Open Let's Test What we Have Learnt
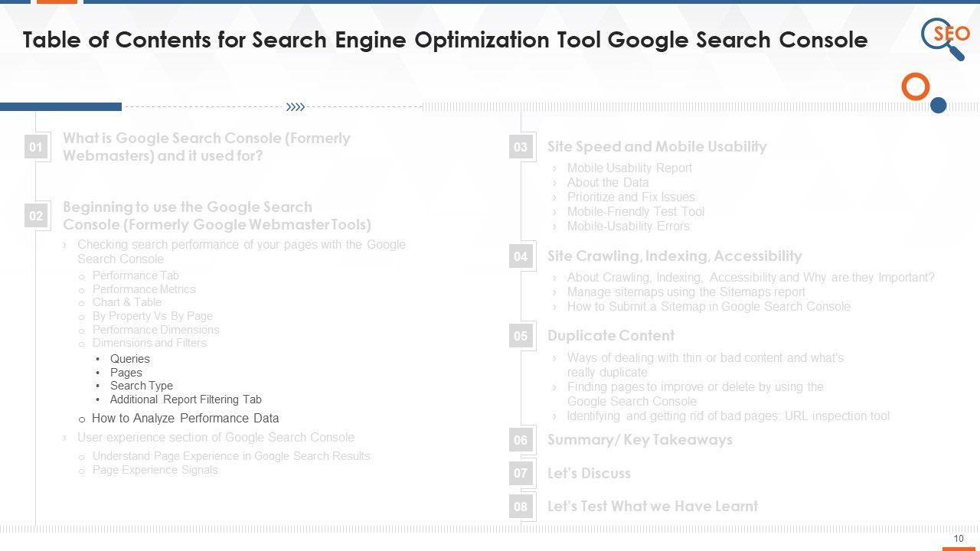Viewport: 980px width, 551px height. coord(652,507)
